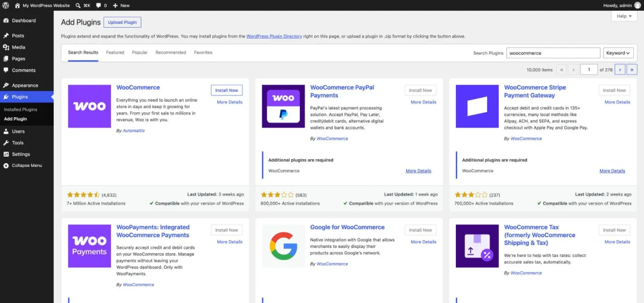Click Install Now for Google for WooCommerce
The image size is (644, 303).
tap(420, 230)
